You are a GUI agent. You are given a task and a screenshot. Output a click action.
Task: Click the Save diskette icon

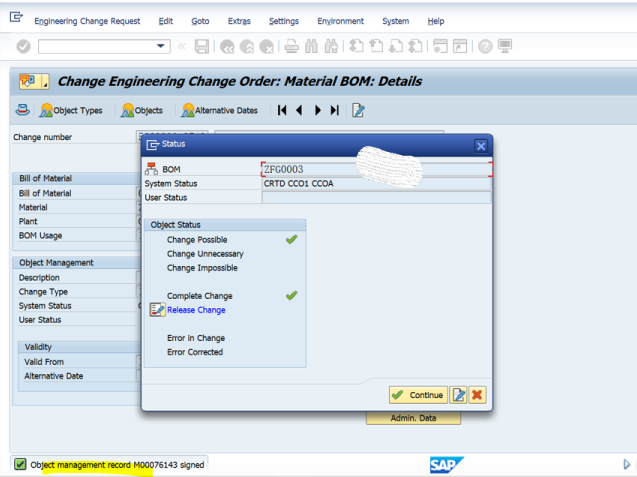[x=202, y=47]
